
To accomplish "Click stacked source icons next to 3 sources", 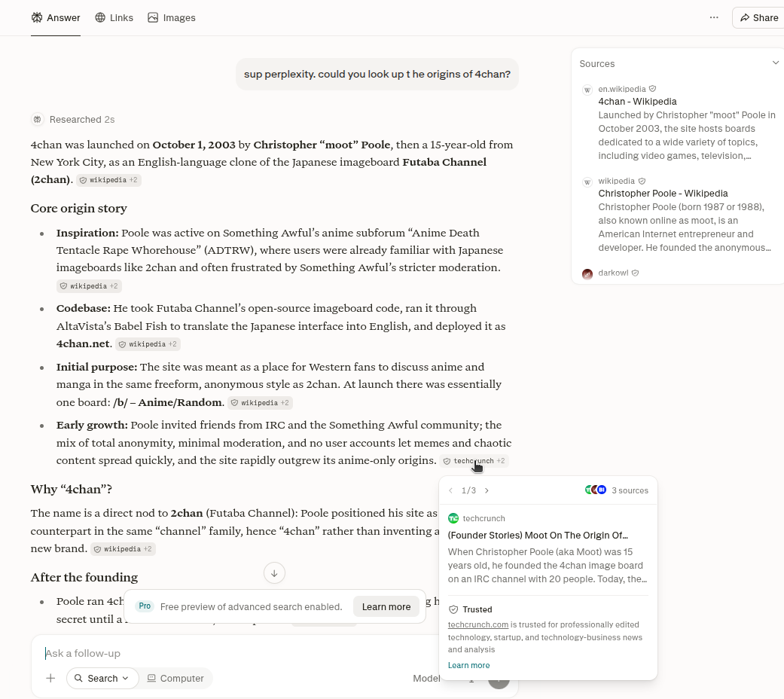I will coord(596,490).
